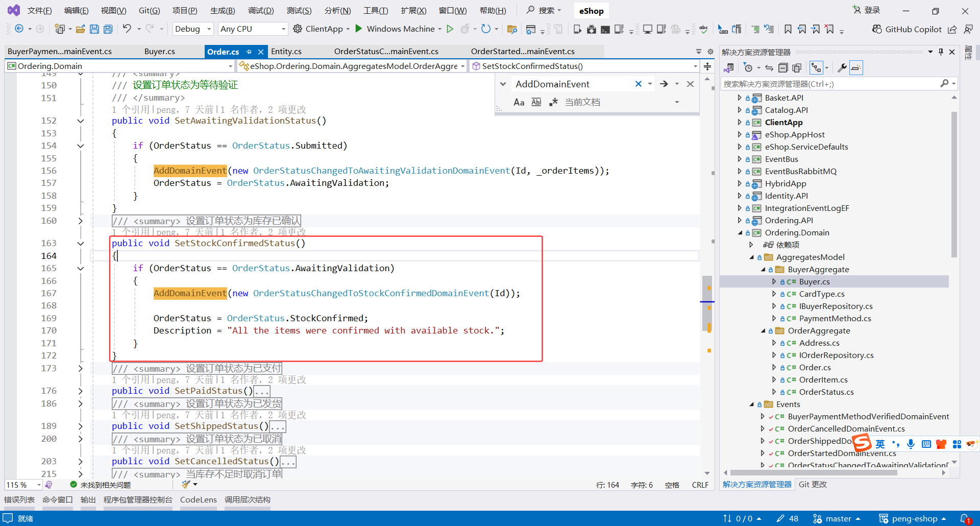Image resolution: width=980 pixels, height=526 pixels.
Task: Open Solution Explorer properties wrench icon
Action: (842, 68)
